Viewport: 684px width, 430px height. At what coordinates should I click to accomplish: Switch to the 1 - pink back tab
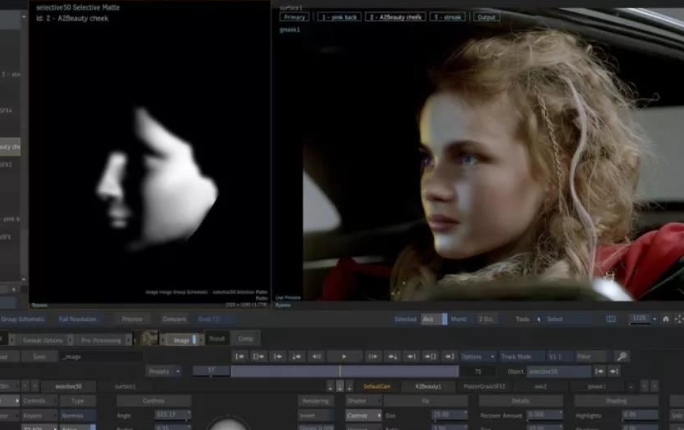339,17
